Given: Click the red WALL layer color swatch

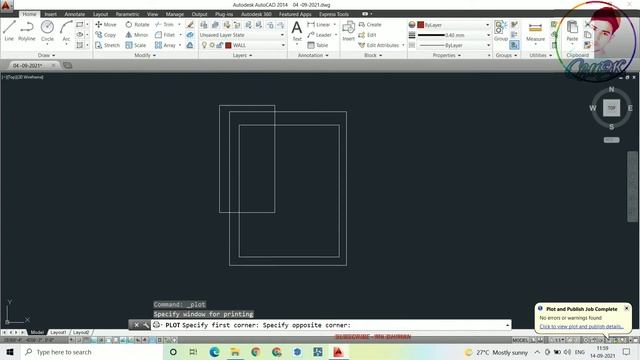Looking at the screenshot, I should (229, 45).
